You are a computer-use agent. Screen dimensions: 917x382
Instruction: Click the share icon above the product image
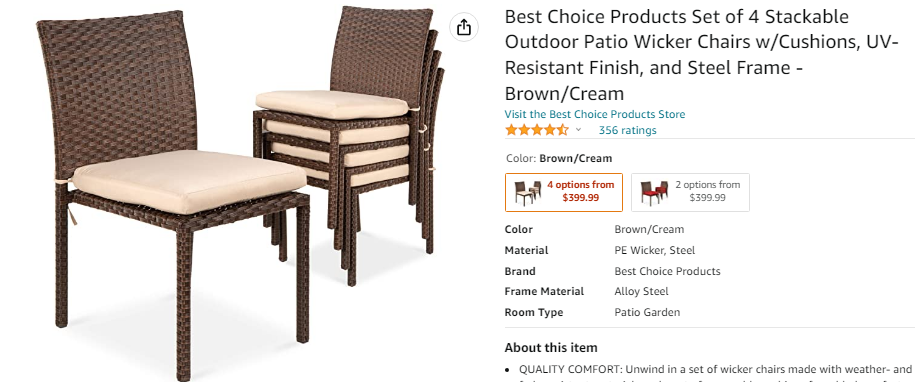pyautogui.click(x=464, y=27)
